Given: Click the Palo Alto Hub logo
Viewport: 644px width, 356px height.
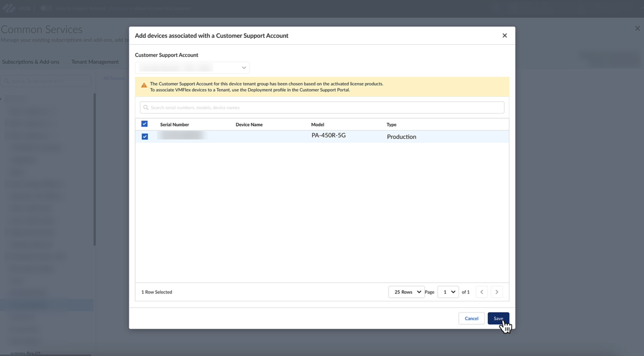Looking at the screenshot, I should (9, 8).
